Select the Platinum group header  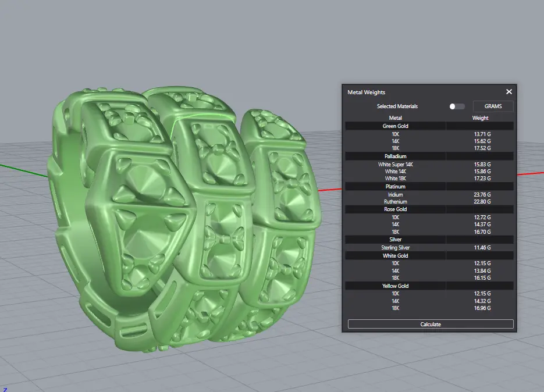tap(396, 187)
